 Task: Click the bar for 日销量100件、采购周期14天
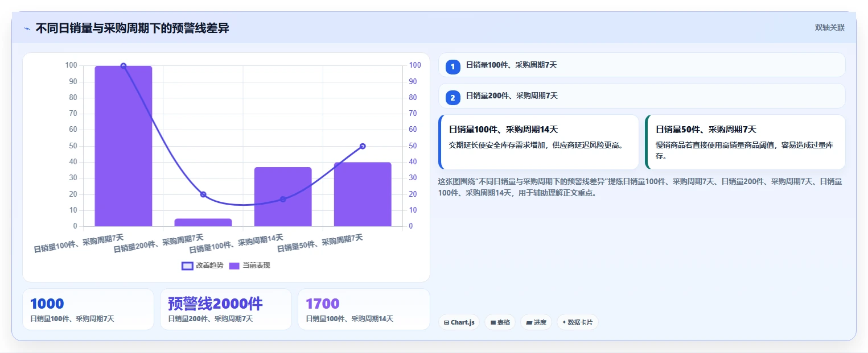point(283,197)
